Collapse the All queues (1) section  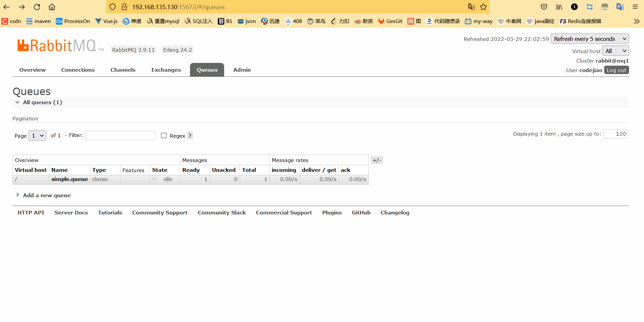click(42, 102)
